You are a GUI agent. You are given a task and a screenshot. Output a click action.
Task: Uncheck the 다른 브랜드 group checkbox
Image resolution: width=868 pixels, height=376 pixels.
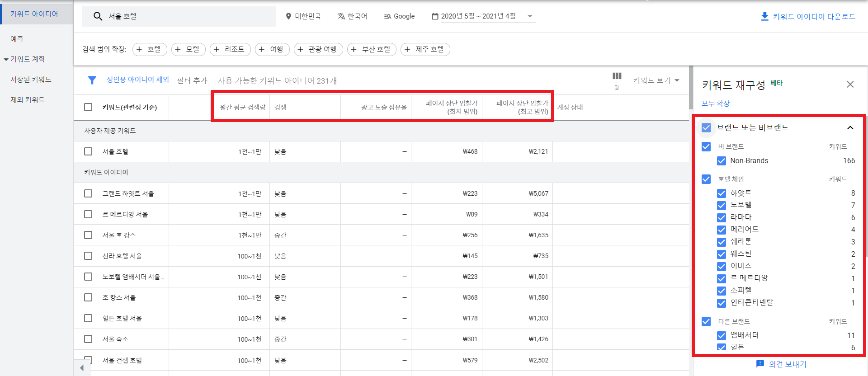point(706,321)
